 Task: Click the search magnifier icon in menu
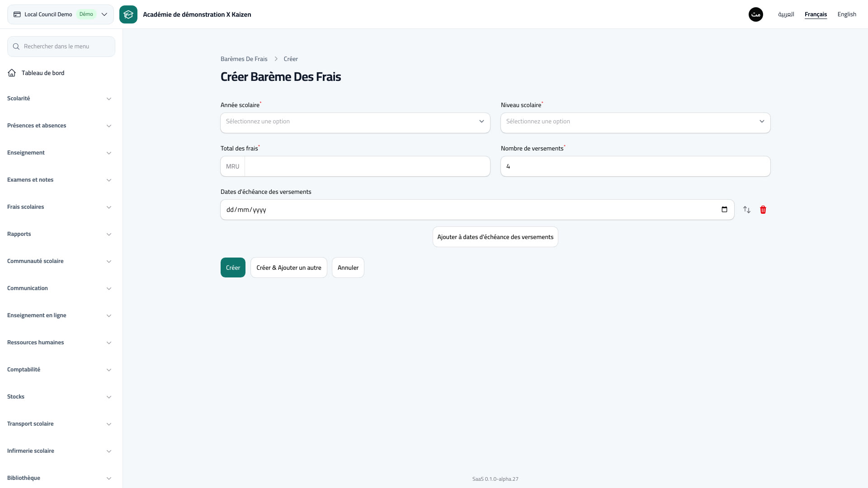16,47
